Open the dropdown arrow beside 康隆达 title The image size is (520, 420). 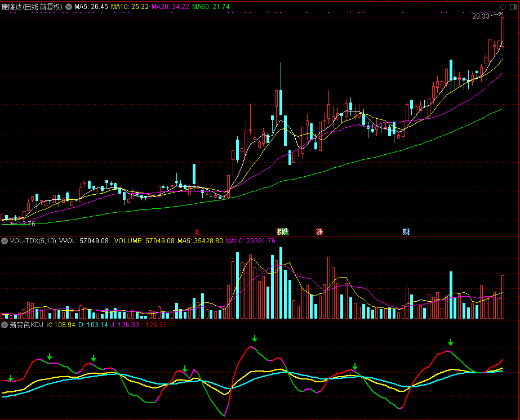pyautogui.click(x=69, y=7)
